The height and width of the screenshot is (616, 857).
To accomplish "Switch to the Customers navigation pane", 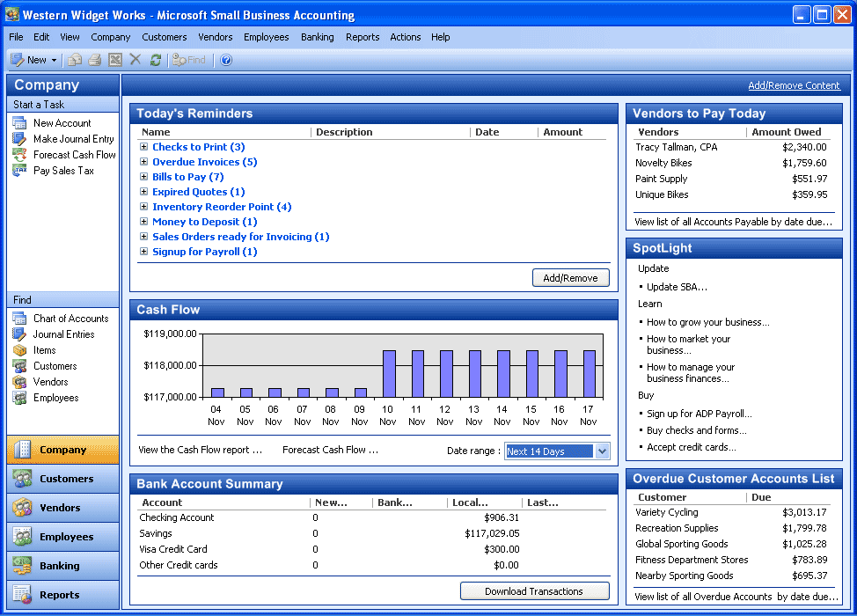I will click(x=63, y=479).
